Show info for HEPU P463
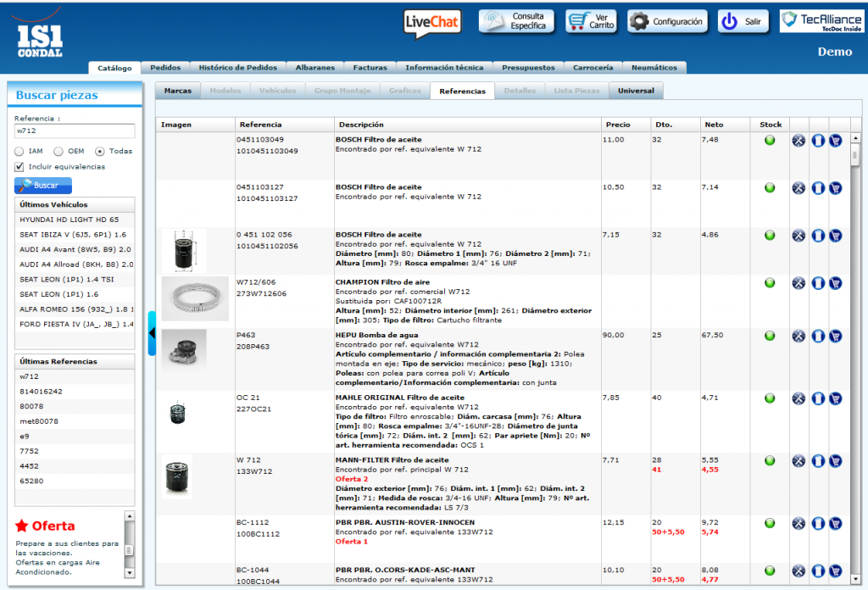868x590 pixels. pyautogui.click(x=818, y=336)
